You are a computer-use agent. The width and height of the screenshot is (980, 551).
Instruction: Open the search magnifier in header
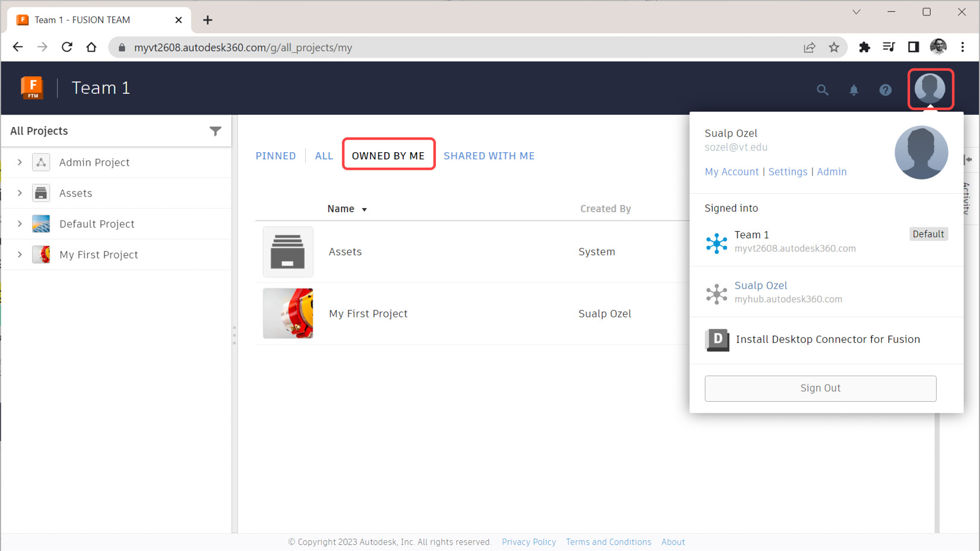[822, 90]
